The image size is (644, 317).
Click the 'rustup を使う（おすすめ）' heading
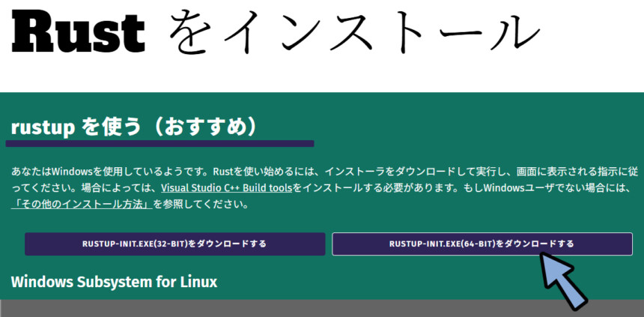pos(134,128)
